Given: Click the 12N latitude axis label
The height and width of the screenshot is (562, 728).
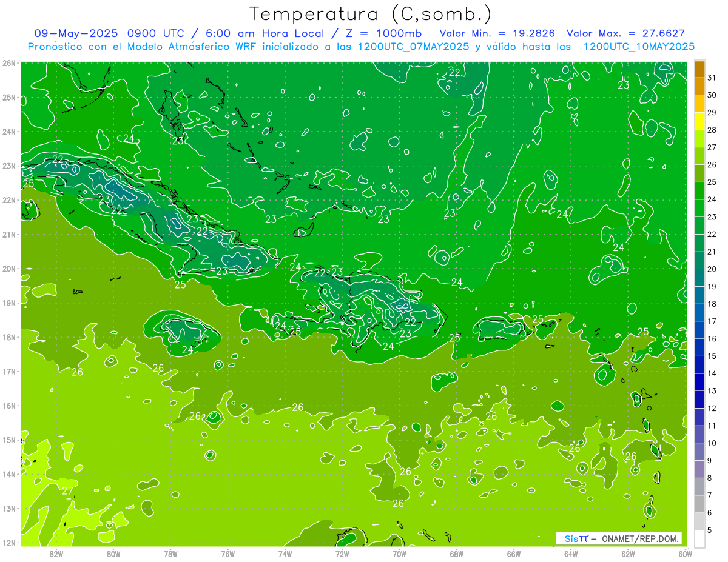Looking at the screenshot, I should click(x=8, y=543).
